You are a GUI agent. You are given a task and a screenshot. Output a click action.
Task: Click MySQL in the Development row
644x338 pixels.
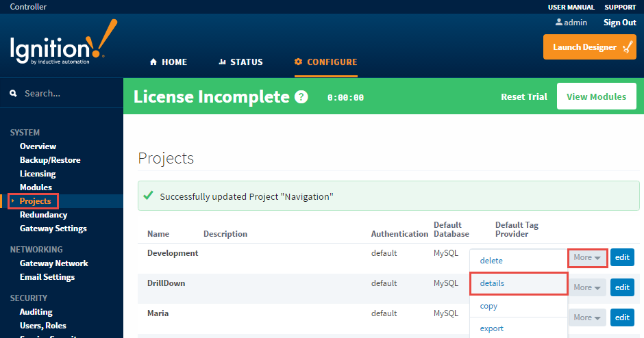pyautogui.click(x=445, y=253)
